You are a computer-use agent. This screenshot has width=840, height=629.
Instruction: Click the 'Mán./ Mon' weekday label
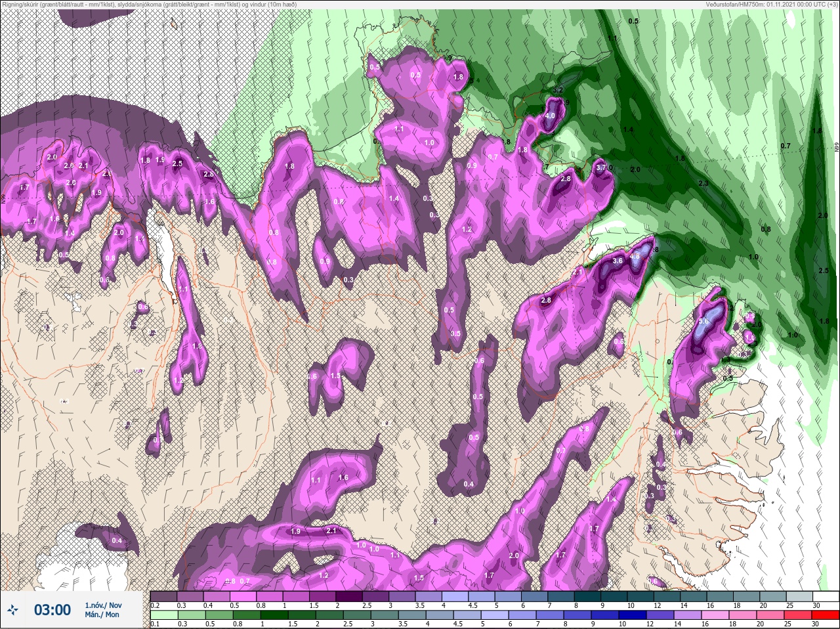pyautogui.click(x=102, y=615)
